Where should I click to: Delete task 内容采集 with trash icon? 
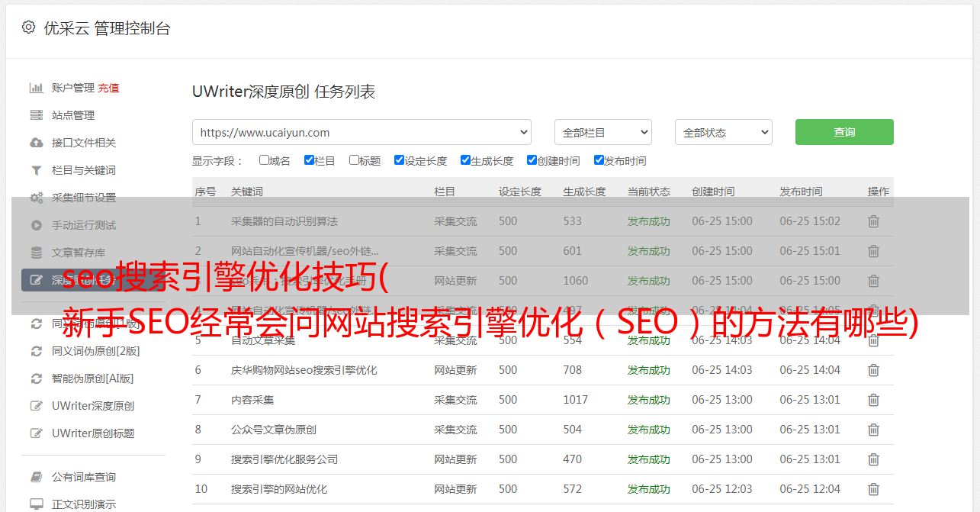point(873,400)
